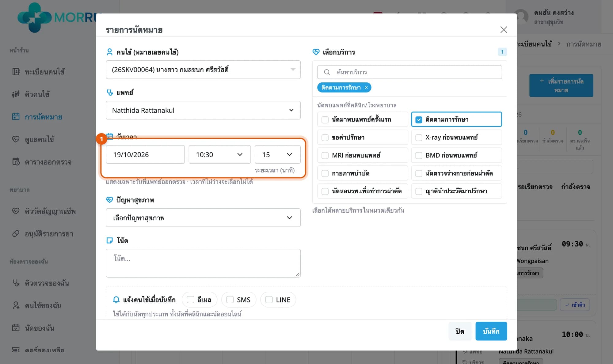This screenshot has height=364, width=613.
Task: Check MRI ก่อนพบแพทย์ service
Action: pyautogui.click(x=325, y=155)
